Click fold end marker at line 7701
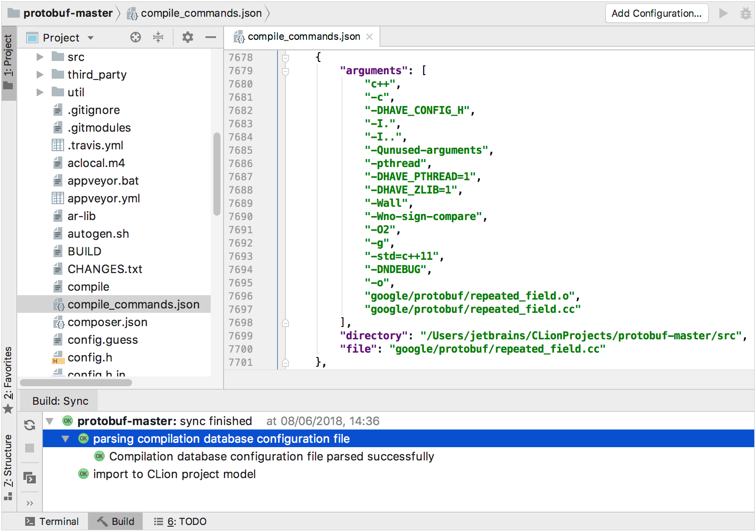The height and width of the screenshot is (532, 756). pos(285,363)
